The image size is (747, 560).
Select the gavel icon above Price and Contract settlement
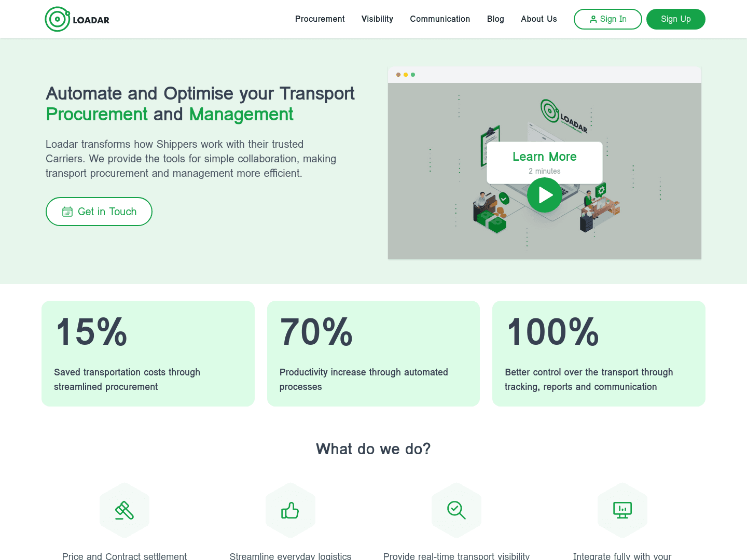point(125,510)
